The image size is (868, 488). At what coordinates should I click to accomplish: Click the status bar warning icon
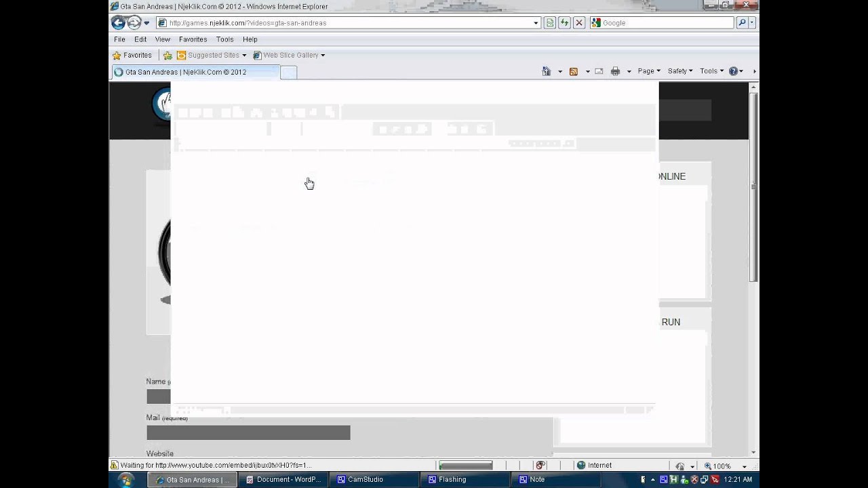[x=115, y=466]
